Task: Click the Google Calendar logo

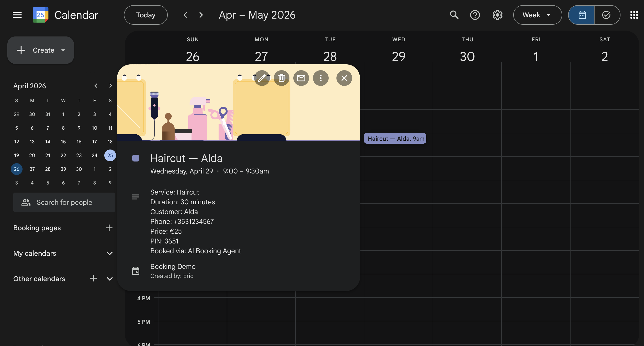Action: pos(40,15)
